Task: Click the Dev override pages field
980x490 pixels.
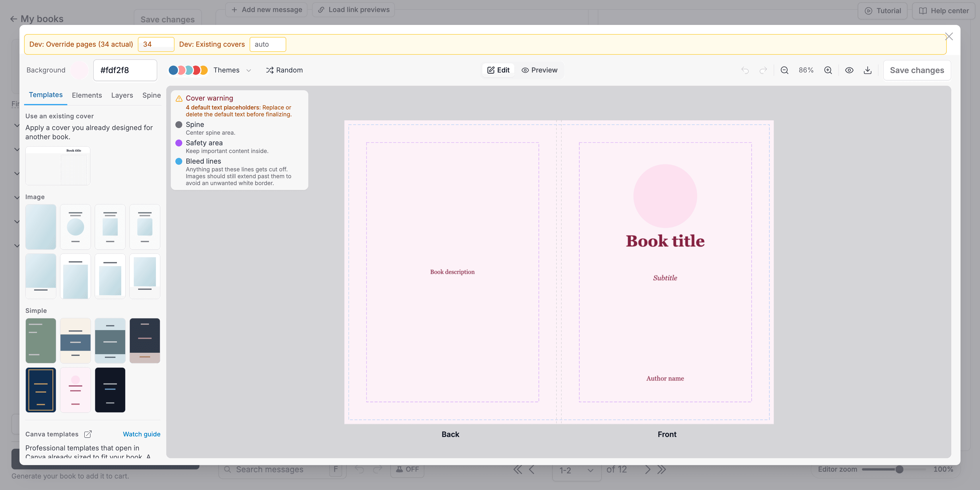Action: click(156, 44)
